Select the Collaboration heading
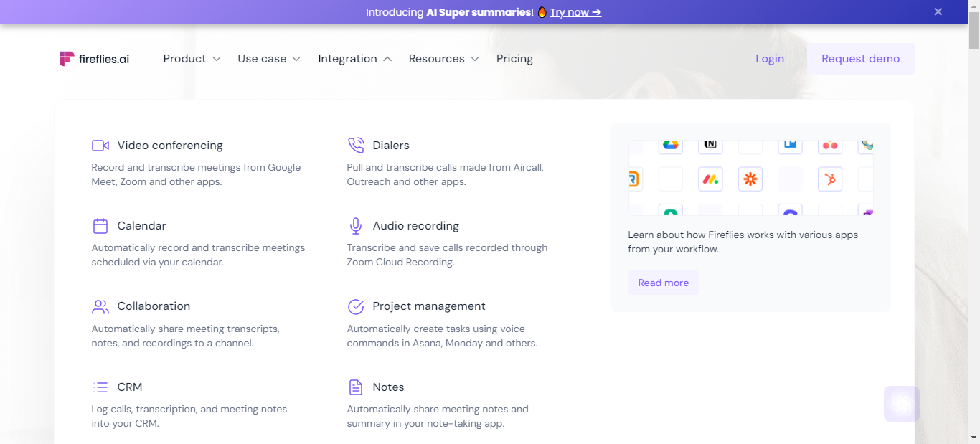980x444 pixels. point(154,306)
